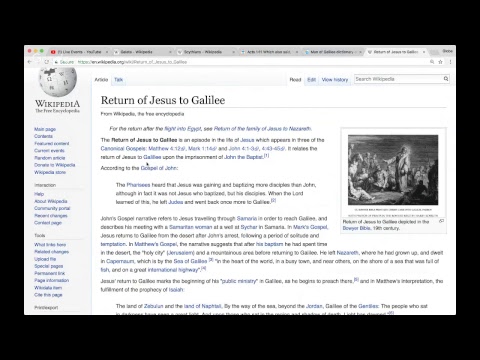
Task: Open the Bowyer Bible engraving thumbnail
Action: [x=393, y=170]
